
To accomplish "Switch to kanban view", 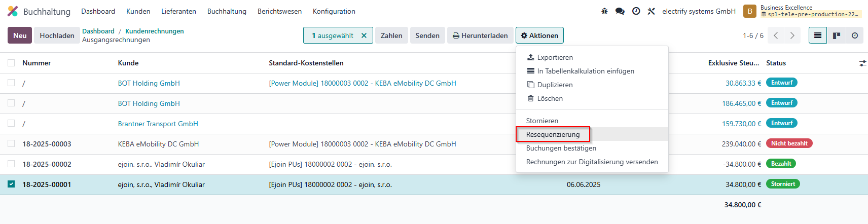I will [x=837, y=35].
